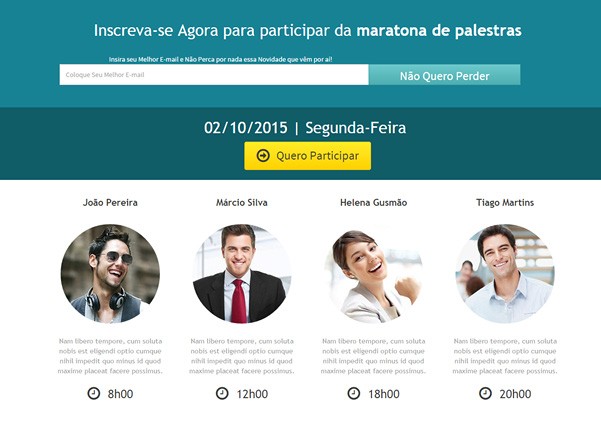This screenshot has width=601, height=435.
Task: Focus the Coloque Seu Melhor E-mail field
Action: tap(214, 75)
